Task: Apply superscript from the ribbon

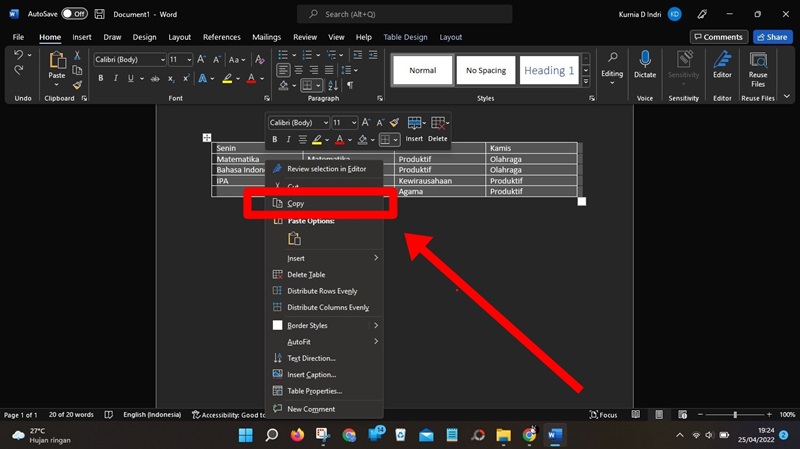Action: click(x=186, y=79)
